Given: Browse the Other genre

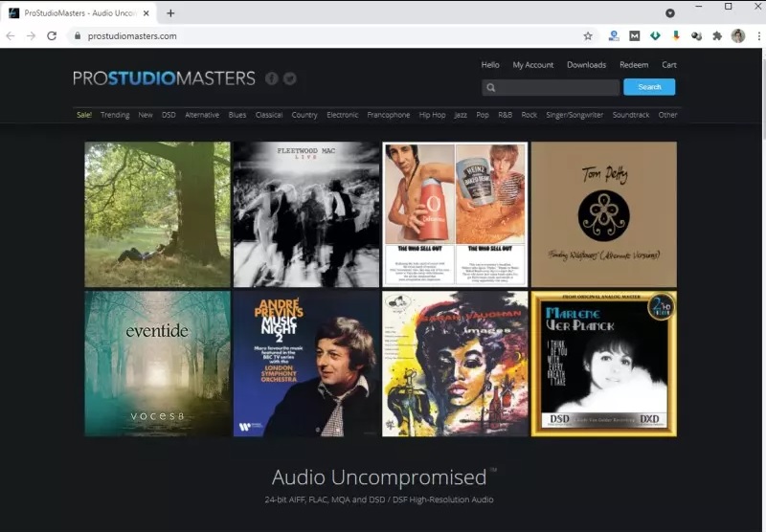Looking at the screenshot, I should coord(667,115).
